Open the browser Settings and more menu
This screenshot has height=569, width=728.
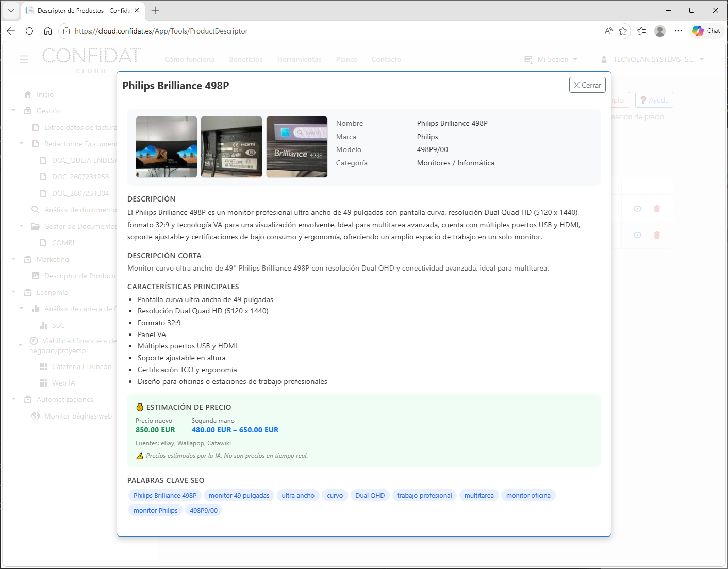tap(679, 31)
